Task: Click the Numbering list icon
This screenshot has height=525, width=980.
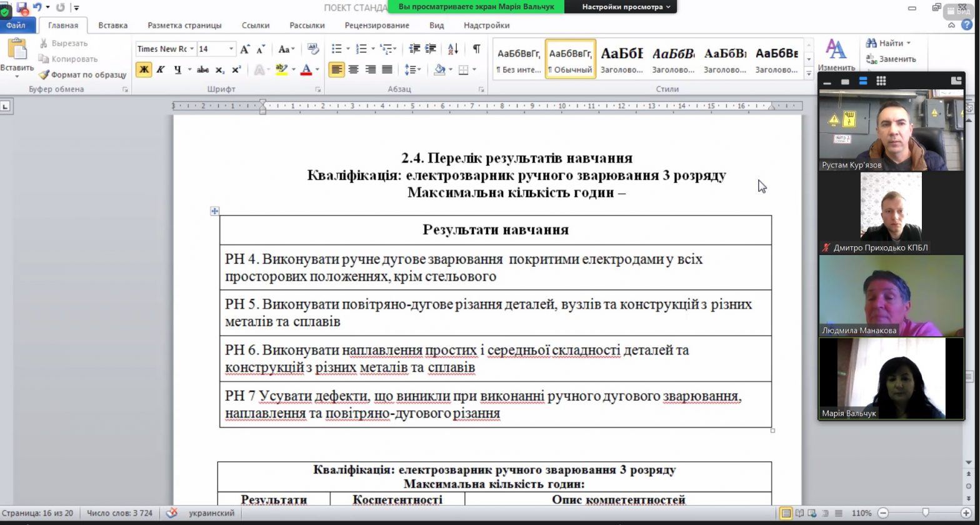Action: coord(361,49)
